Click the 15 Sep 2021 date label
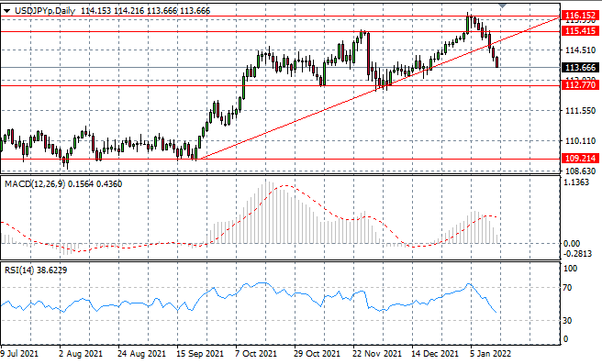This screenshot has width=602, height=364. (200, 353)
